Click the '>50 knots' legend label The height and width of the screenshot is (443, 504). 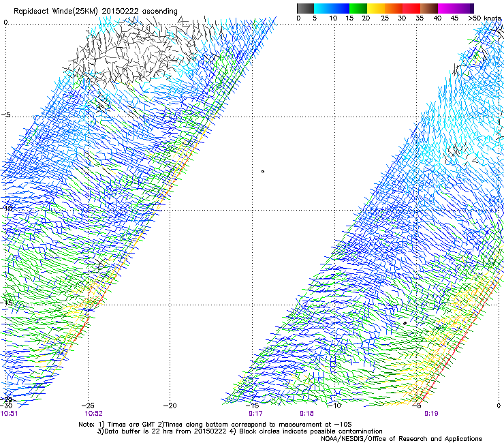pyautogui.click(x=484, y=18)
